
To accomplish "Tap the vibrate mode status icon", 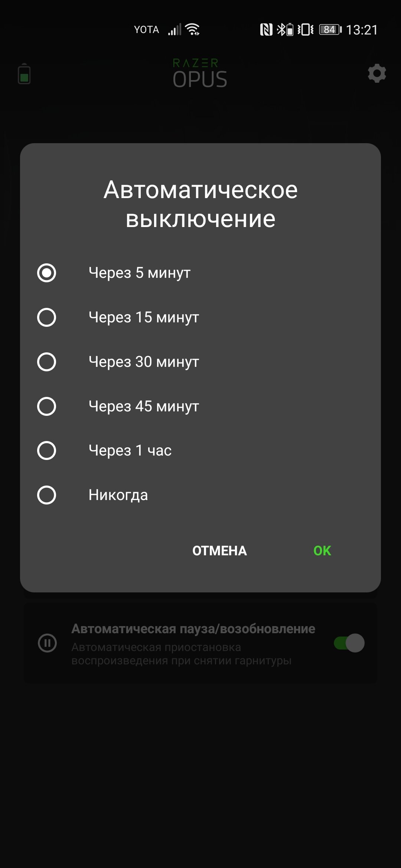I will coord(306,29).
